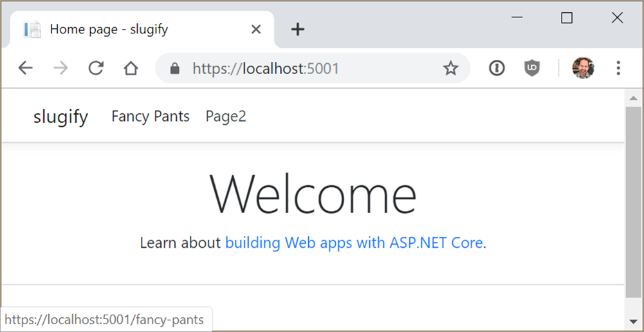The height and width of the screenshot is (332, 644).
Task: Click the slugify brand link
Action: tap(60, 116)
